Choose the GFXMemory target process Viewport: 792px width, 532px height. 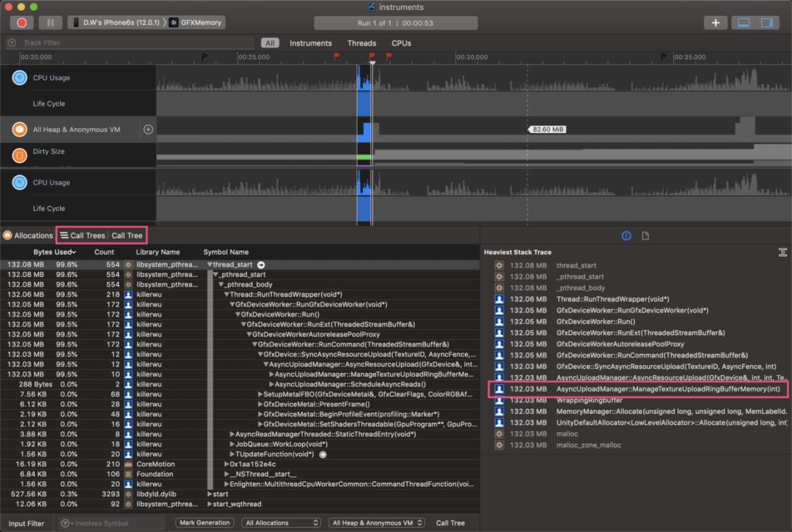[197, 23]
